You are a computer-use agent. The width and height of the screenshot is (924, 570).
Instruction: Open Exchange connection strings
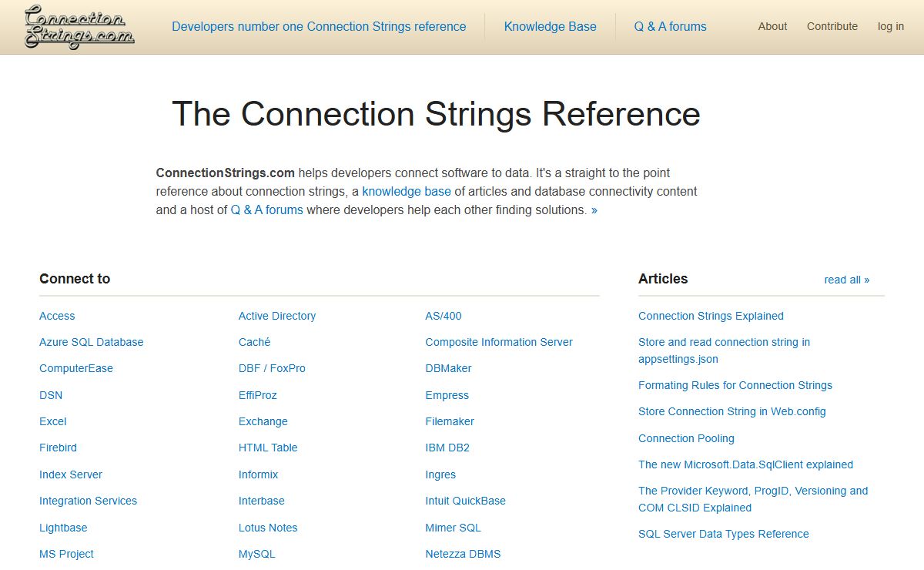click(263, 421)
